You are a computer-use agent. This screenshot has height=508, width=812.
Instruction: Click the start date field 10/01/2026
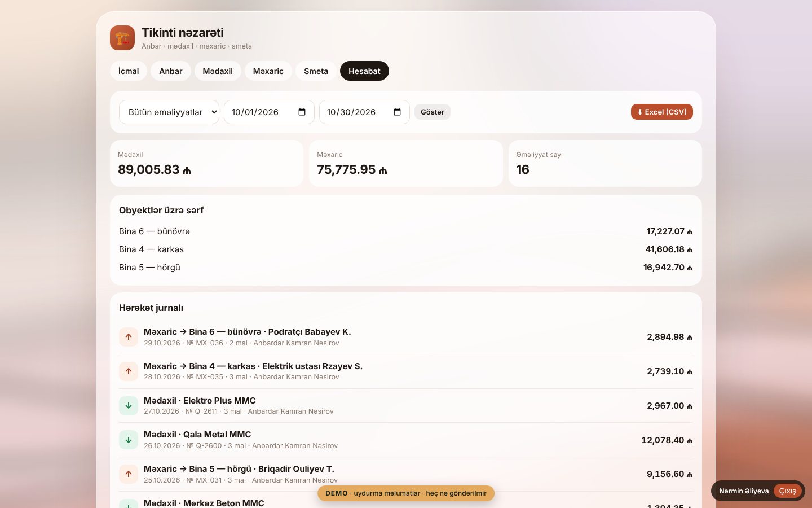pyautogui.click(x=269, y=112)
